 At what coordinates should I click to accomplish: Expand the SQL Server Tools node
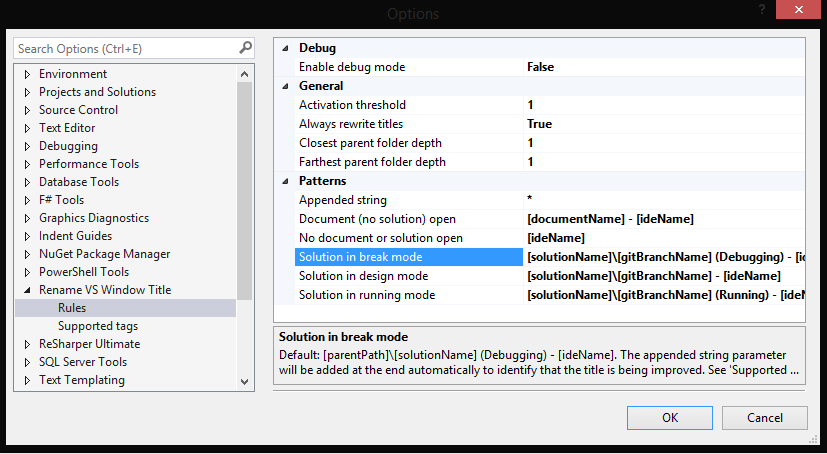tap(27, 362)
